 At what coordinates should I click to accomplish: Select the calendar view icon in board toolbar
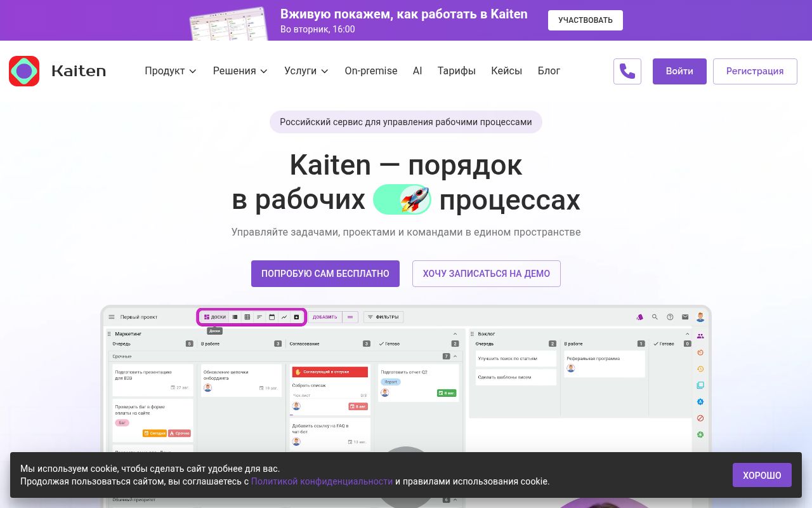(x=272, y=317)
